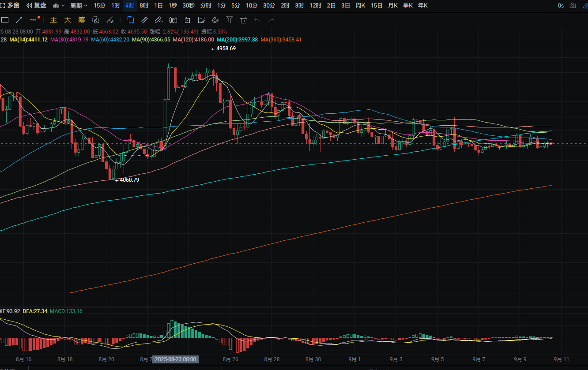Click the 振幅 3.50% amplitude readout
The height and width of the screenshot is (370, 588).
pyautogui.click(x=214, y=32)
